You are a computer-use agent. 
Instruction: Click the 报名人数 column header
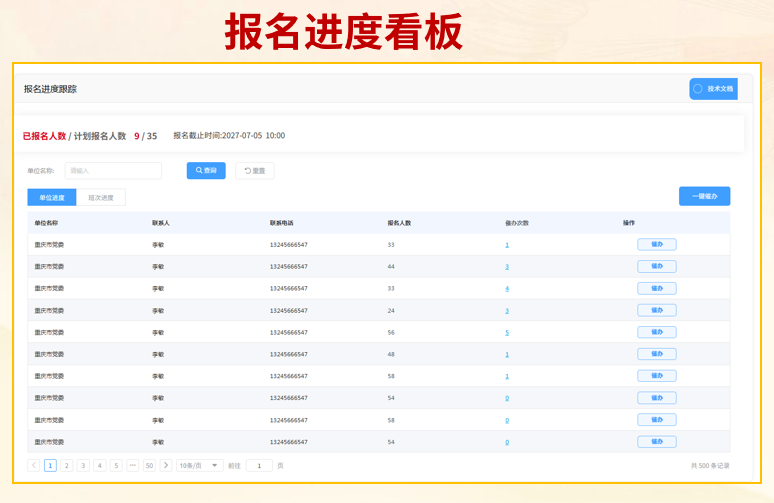click(399, 223)
